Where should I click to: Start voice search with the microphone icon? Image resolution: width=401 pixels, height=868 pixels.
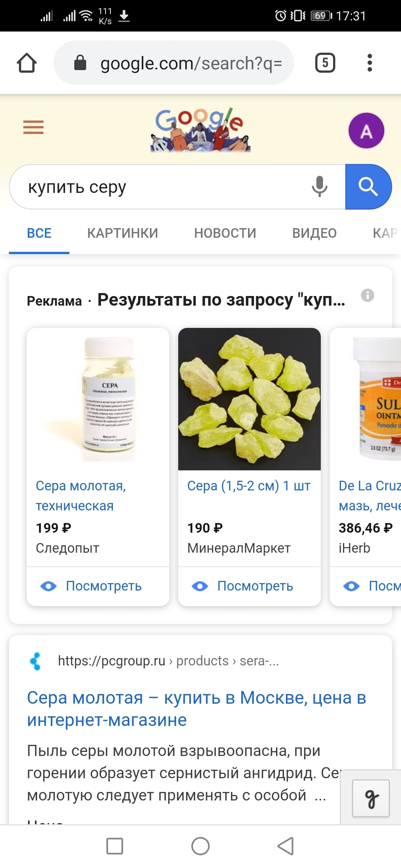pyautogui.click(x=319, y=187)
